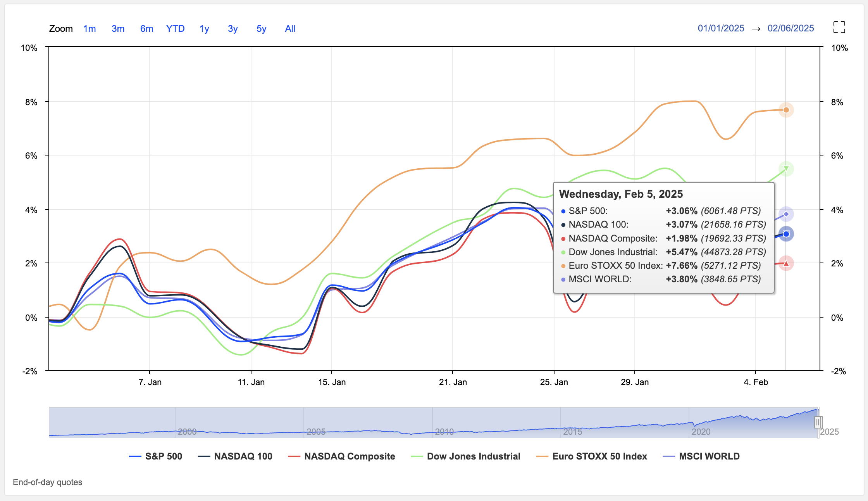Toggle Euro STOXX 50 Index legend entry
This screenshot has height=501, width=868.
click(591, 456)
